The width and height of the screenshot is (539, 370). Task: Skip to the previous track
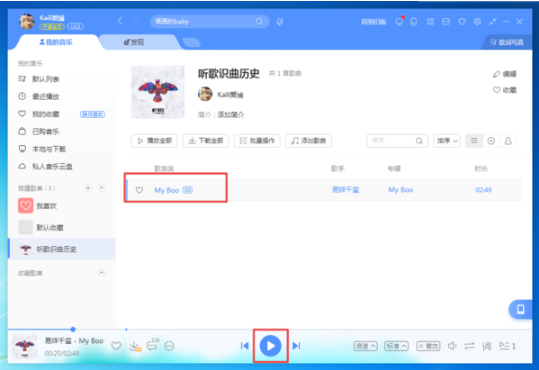(x=245, y=346)
